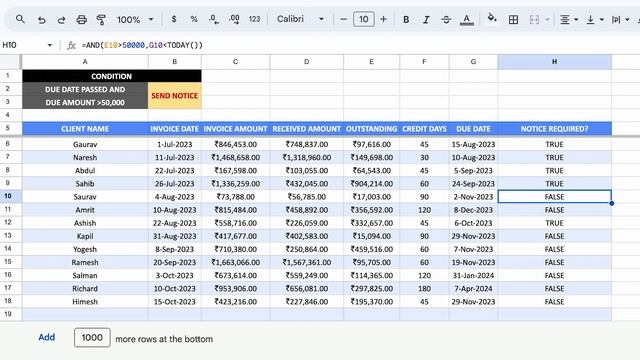The width and height of the screenshot is (640, 360).
Task: Open the name box dropdown arrow
Action: [x=50, y=45]
